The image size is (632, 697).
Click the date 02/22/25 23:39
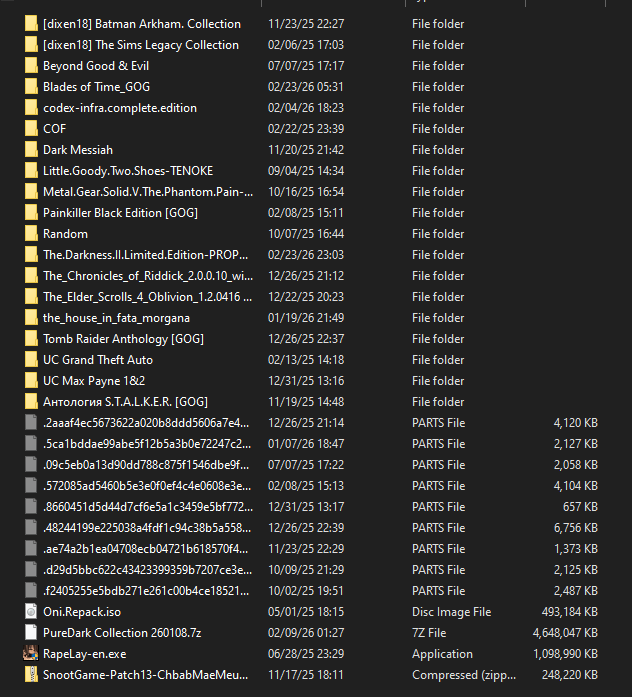pos(306,128)
